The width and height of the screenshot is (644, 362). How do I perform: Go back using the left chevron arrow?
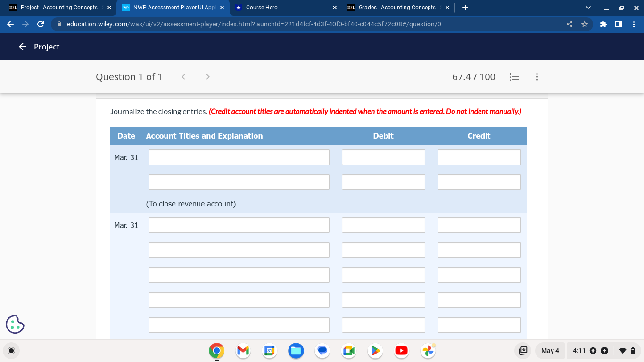tap(183, 77)
